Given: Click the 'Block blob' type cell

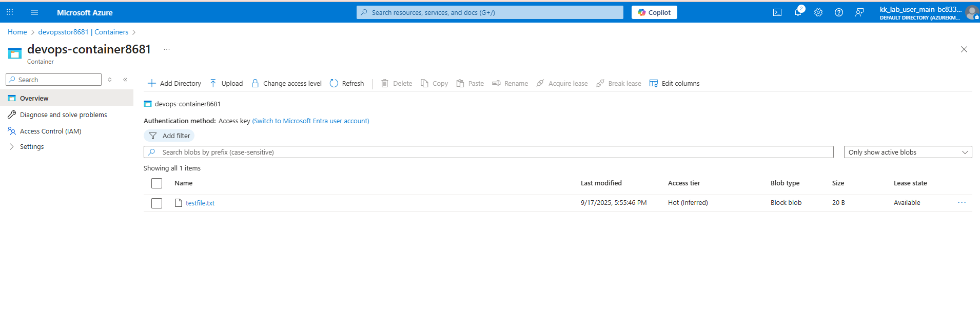Looking at the screenshot, I should [786, 202].
